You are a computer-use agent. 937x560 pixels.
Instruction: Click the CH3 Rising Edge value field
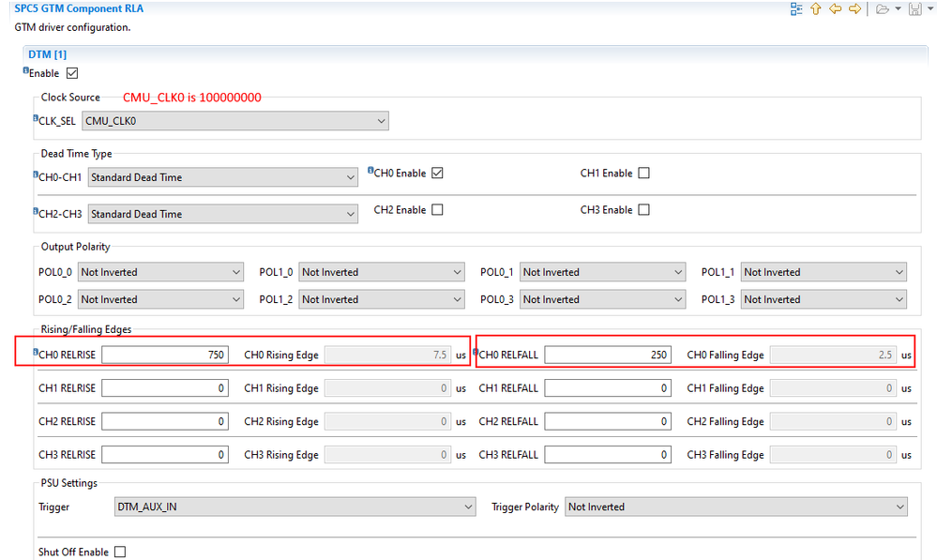pyautogui.click(x=387, y=455)
